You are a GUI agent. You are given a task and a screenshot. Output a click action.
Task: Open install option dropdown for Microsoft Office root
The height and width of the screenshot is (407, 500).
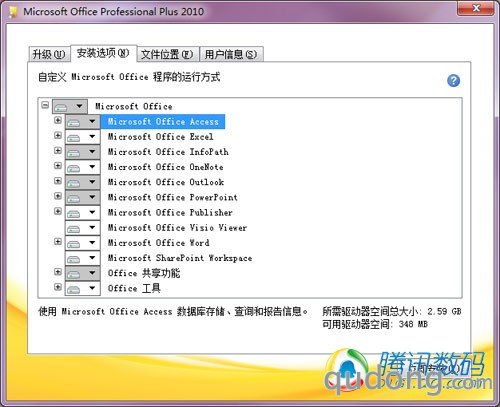point(70,107)
